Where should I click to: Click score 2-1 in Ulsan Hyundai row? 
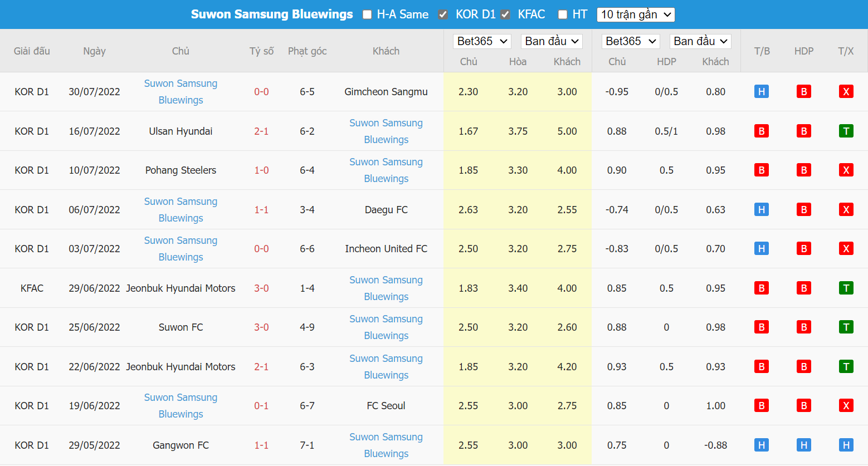pos(261,131)
